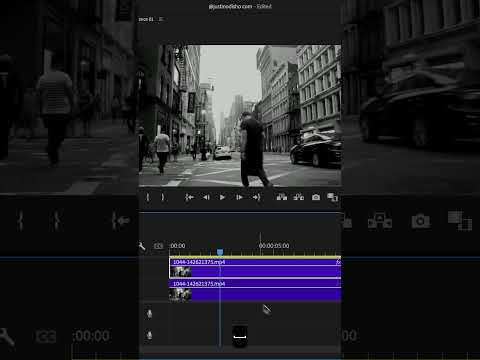Jump to the In point

point(189,197)
